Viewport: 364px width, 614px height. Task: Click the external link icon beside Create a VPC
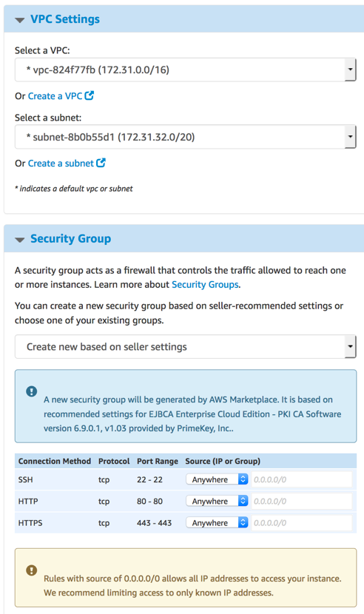coord(90,95)
